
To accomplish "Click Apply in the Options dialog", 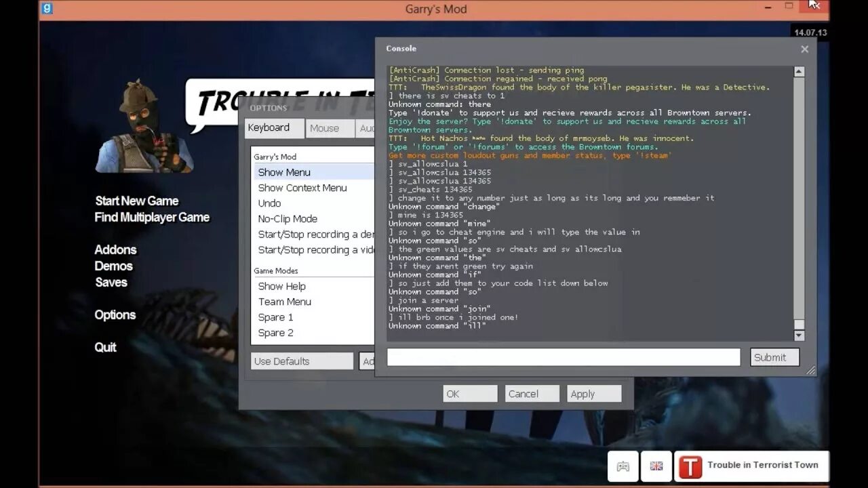I will [594, 394].
